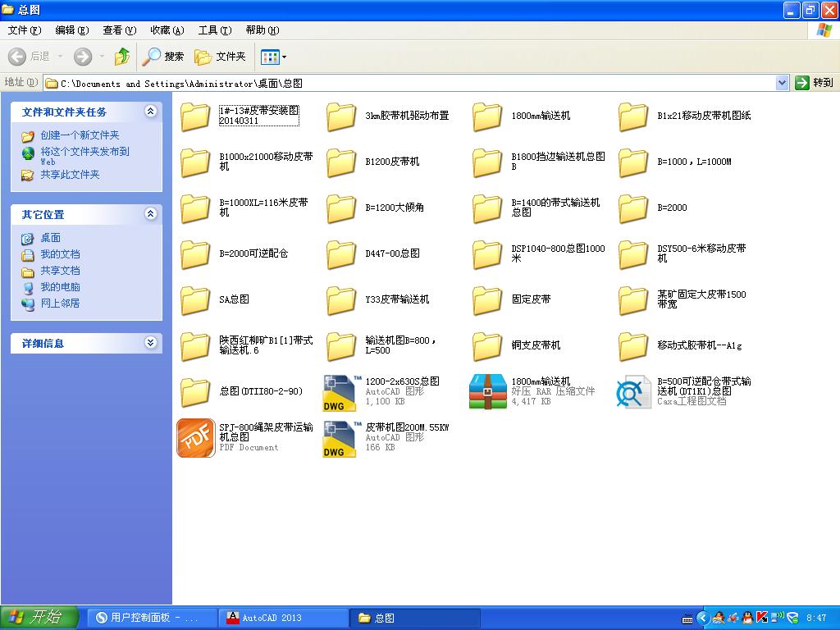Open the 编辑(E) menu
This screenshot has height=630, width=840.
point(72,30)
